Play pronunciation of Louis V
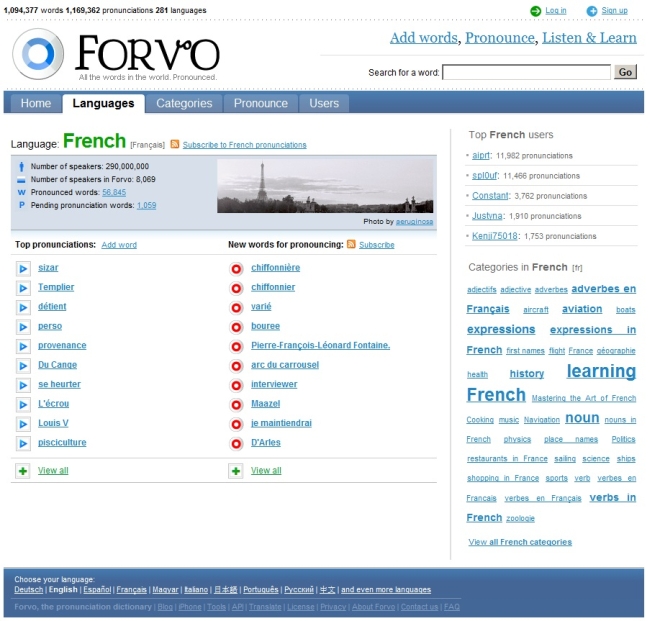 pyautogui.click(x=23, y=424)
